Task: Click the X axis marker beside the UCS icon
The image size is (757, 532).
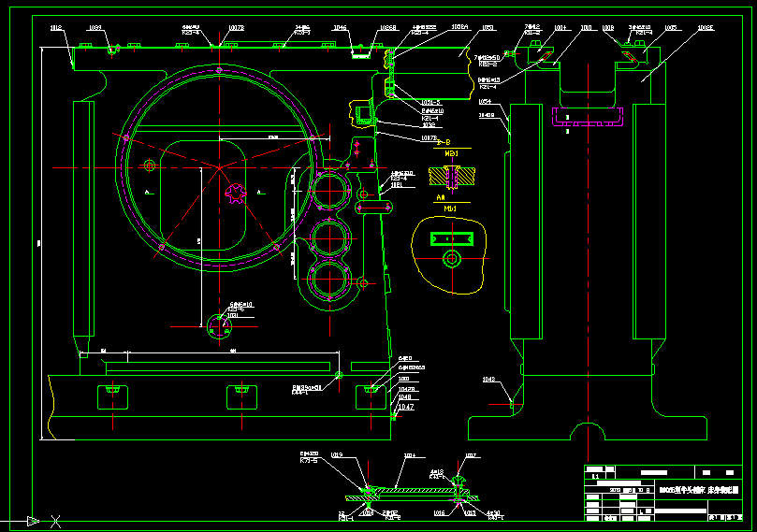Action: coord(55,522)
